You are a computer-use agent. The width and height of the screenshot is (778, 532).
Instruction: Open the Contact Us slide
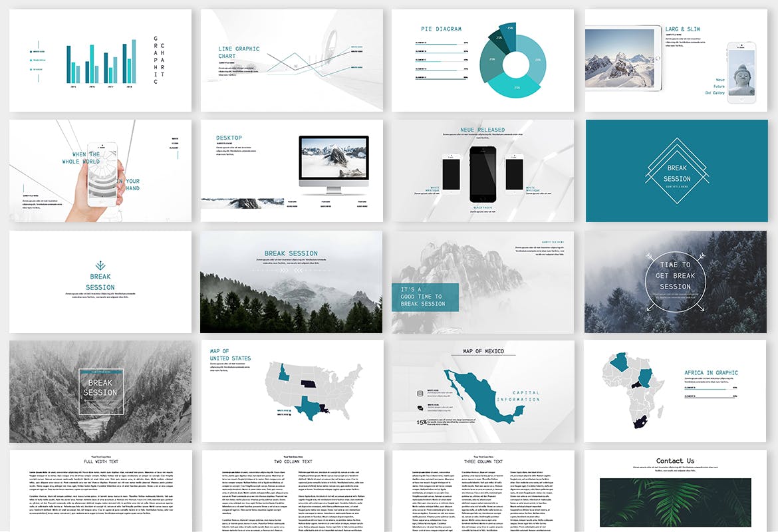coord(675,491)
